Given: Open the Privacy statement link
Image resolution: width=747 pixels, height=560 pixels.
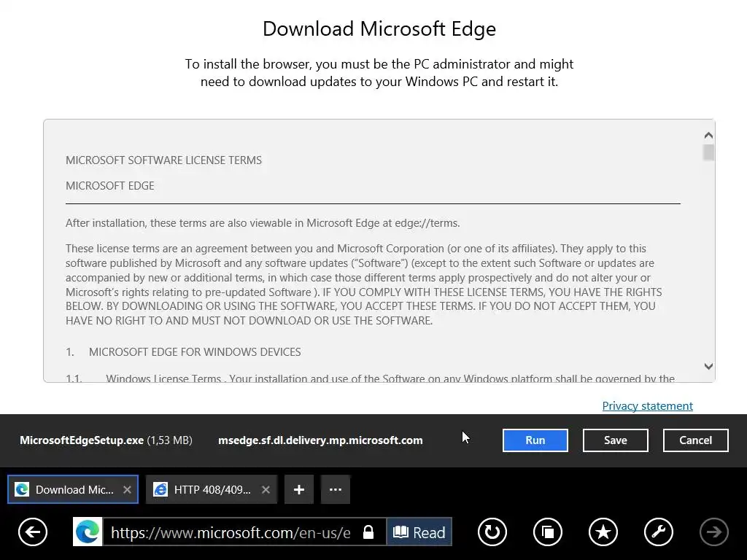Looking at the screenshot, I should [648, 406].
